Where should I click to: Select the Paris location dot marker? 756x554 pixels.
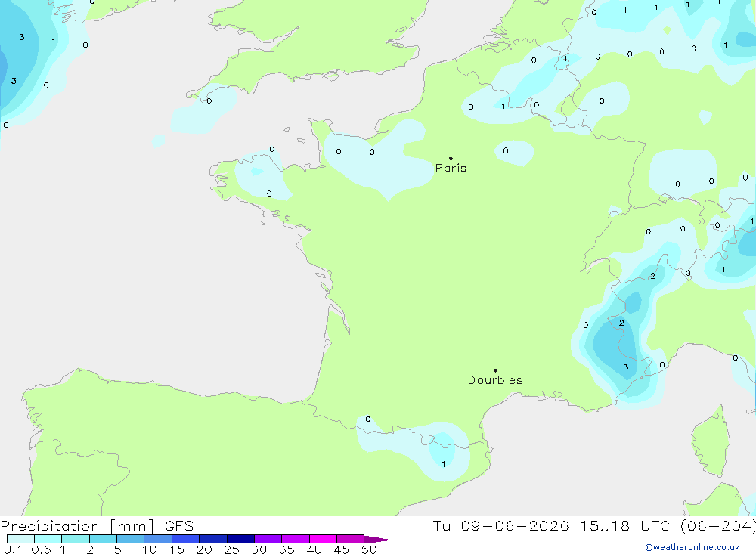451,158
